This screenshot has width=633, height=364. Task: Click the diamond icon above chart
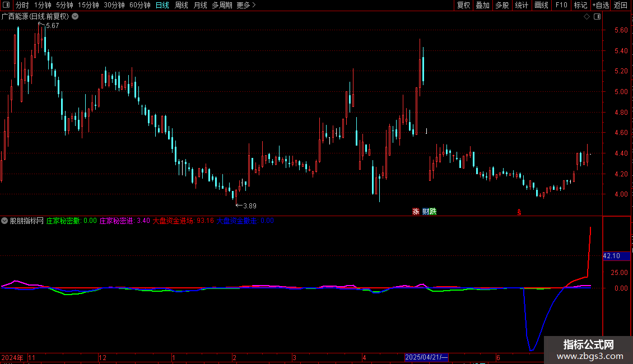[x=587, y=17]
